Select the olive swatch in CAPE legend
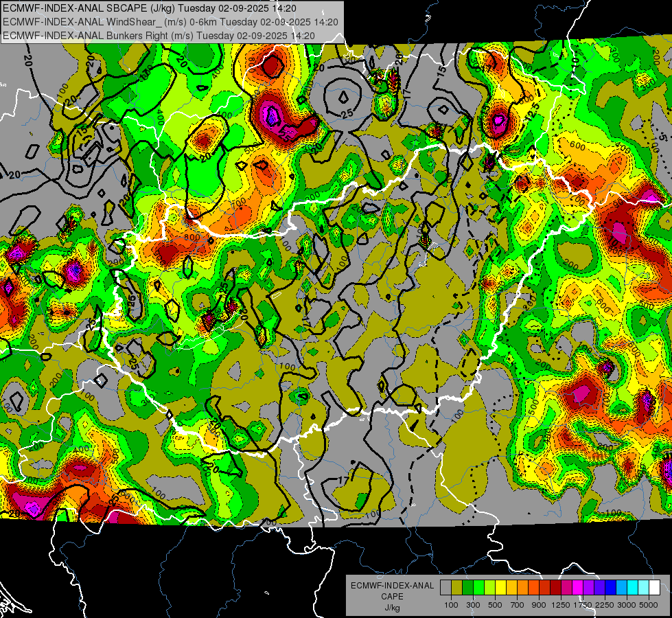This screenshot has width=672, height=618. pos(457,587)
